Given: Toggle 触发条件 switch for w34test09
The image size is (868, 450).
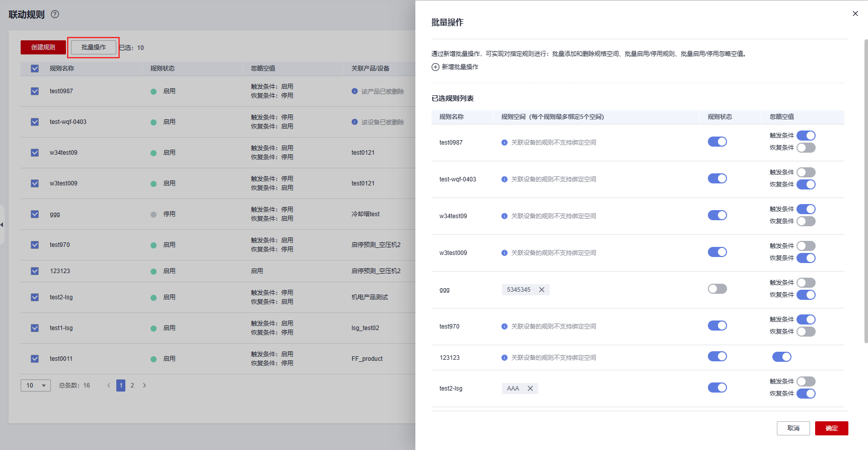Looking at the screenshot, I should click(x=806, y=209).
